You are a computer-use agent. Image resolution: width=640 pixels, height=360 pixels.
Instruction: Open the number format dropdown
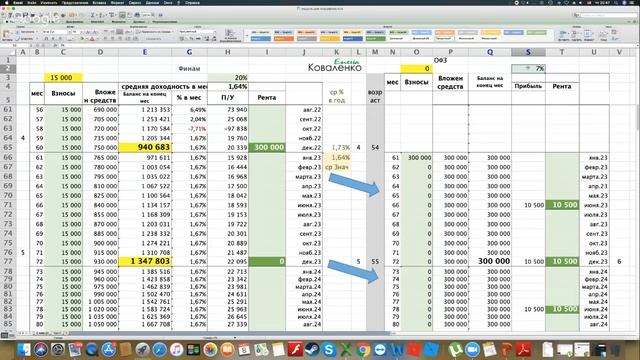[x=197, y=31]
